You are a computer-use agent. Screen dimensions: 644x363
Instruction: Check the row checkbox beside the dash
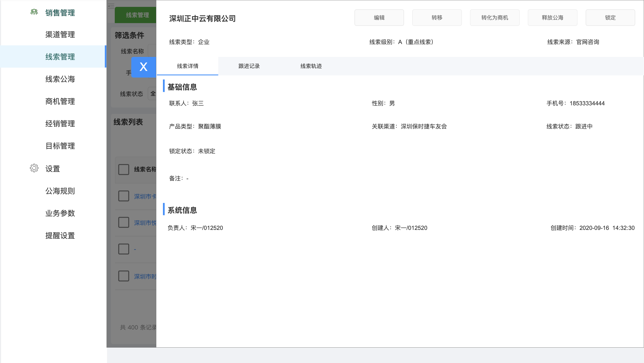coord(124,249)
